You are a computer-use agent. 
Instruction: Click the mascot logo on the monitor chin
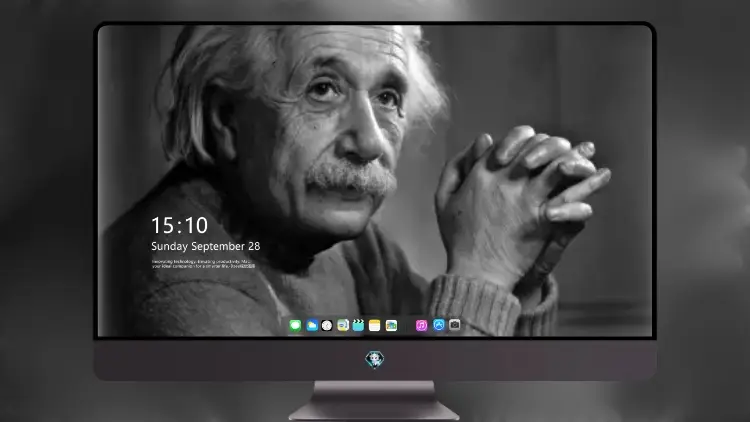[375, 359]
